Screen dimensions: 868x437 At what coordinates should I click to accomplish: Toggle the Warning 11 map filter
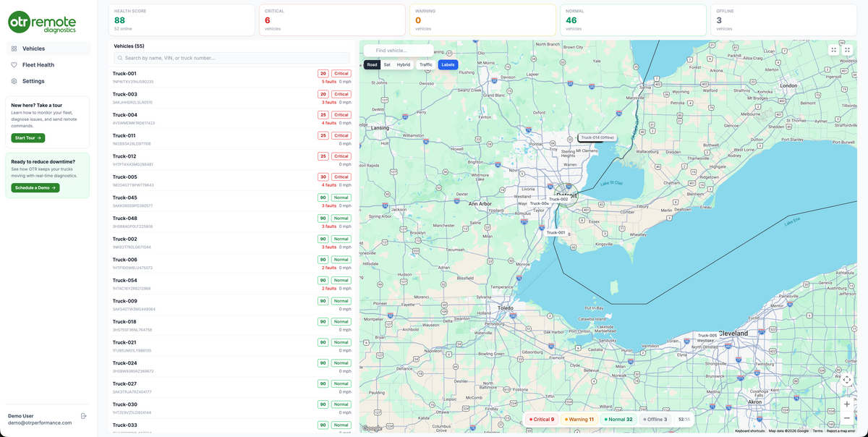[x=579, y=419]
